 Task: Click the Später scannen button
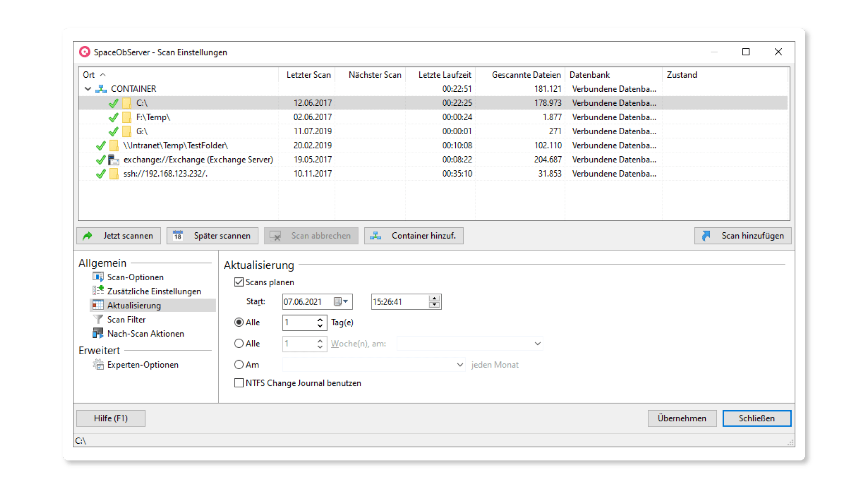[212, 235]
